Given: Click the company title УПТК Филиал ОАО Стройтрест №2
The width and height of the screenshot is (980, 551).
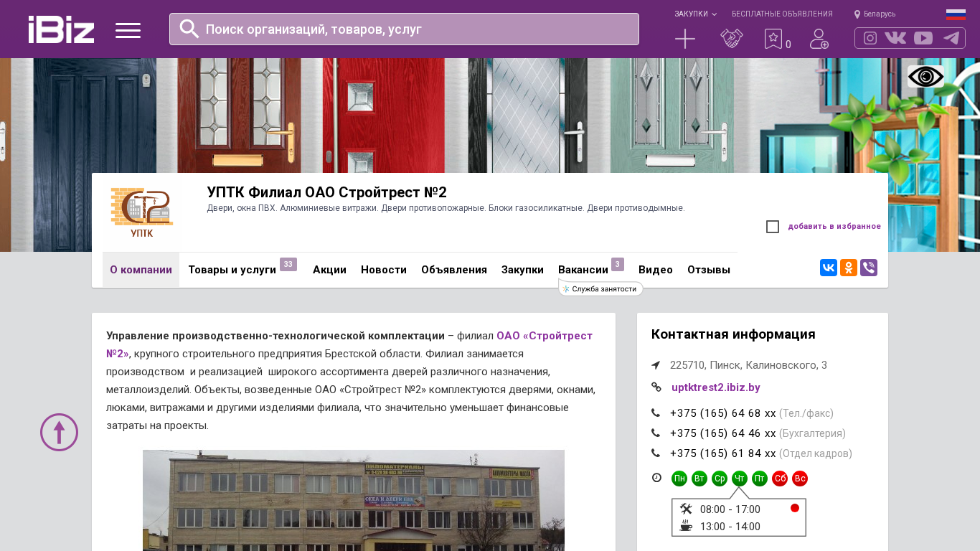Looking at the screenshot, I should point(327,192).
